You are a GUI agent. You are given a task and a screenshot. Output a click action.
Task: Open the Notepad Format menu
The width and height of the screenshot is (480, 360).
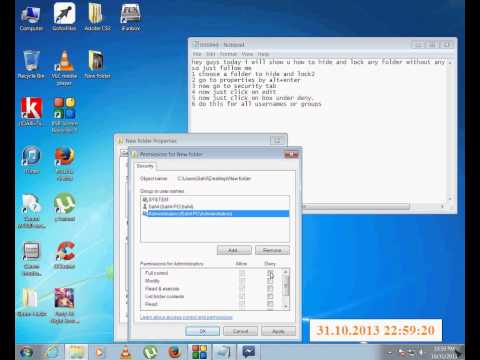click(x=228, y=54)
